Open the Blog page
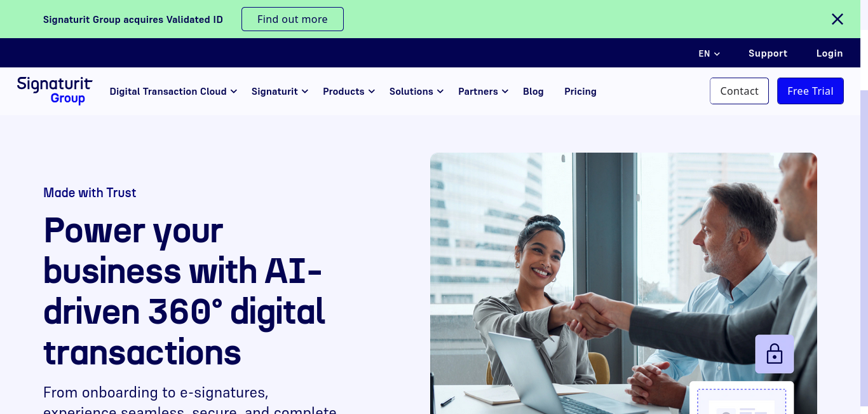Image resolution: width=868 pixels, height=414 pixels. tap(533, 92)
